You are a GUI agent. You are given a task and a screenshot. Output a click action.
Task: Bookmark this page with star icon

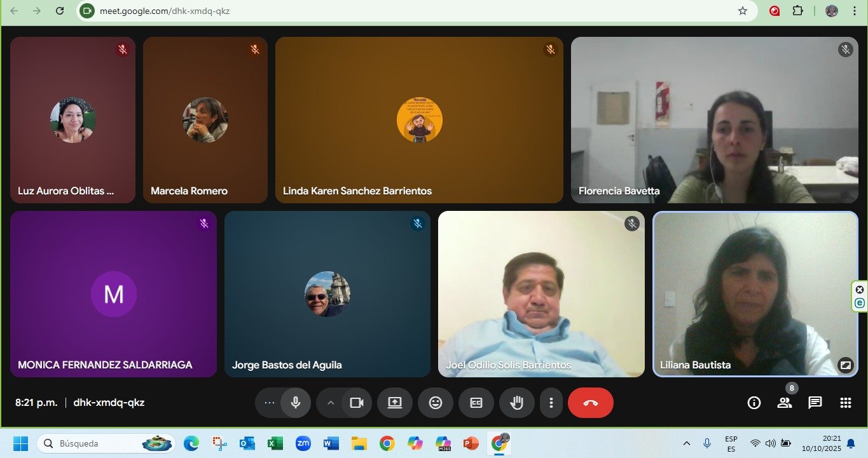point(742,11)
